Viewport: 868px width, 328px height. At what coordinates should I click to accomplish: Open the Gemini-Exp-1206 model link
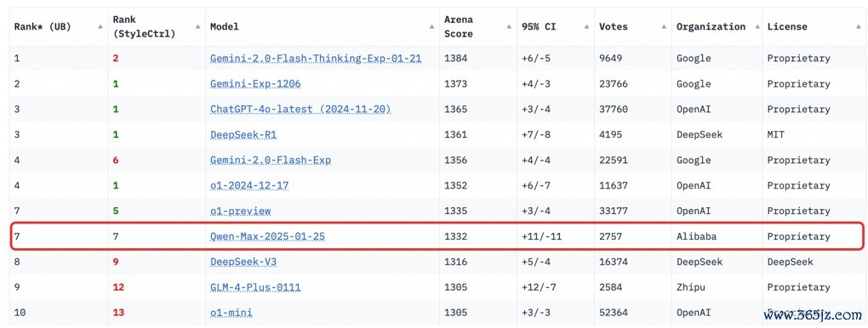pyautogui.click(x=255, y=84)
